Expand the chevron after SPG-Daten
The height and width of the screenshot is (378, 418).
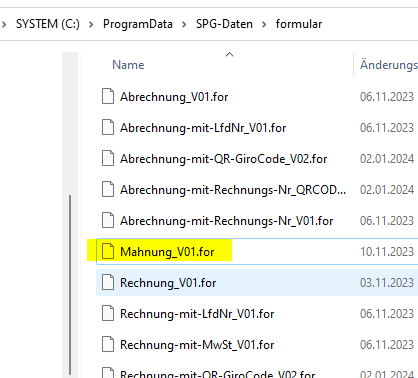click(x=264, y=24)
